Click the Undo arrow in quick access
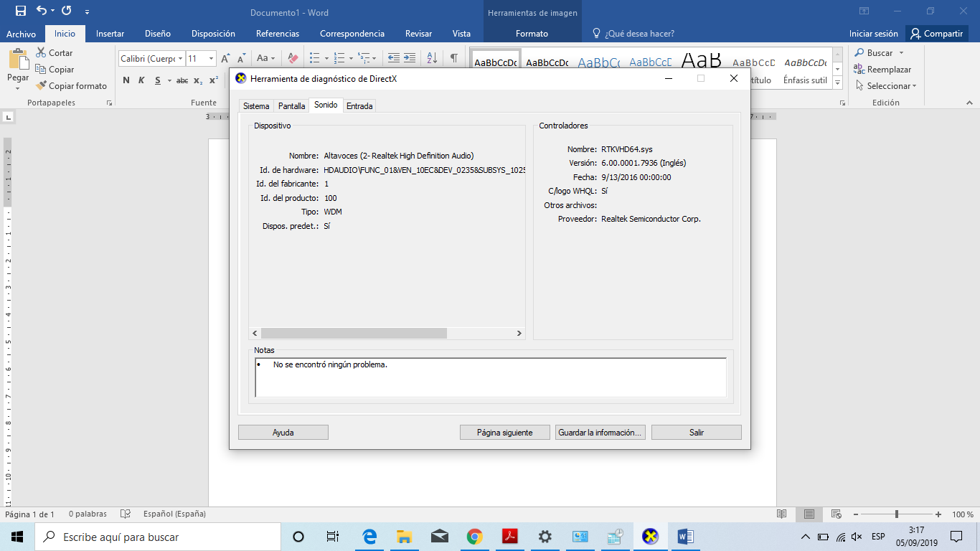The width and height of the screenshot is (980, 551). (x=42, y=11)
